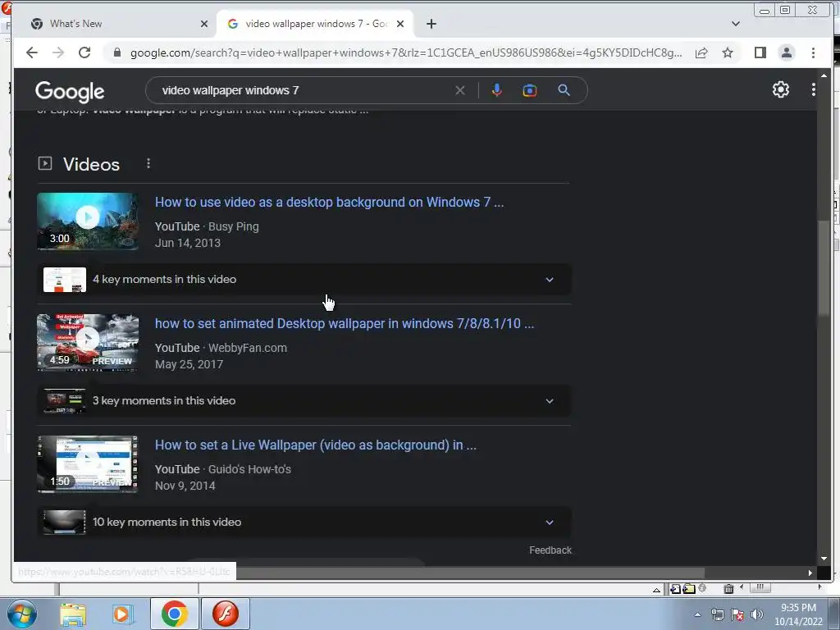Click the Chrome taskbar icon
The width and height of the screenshot is (840, 630).
coord(174,614)
